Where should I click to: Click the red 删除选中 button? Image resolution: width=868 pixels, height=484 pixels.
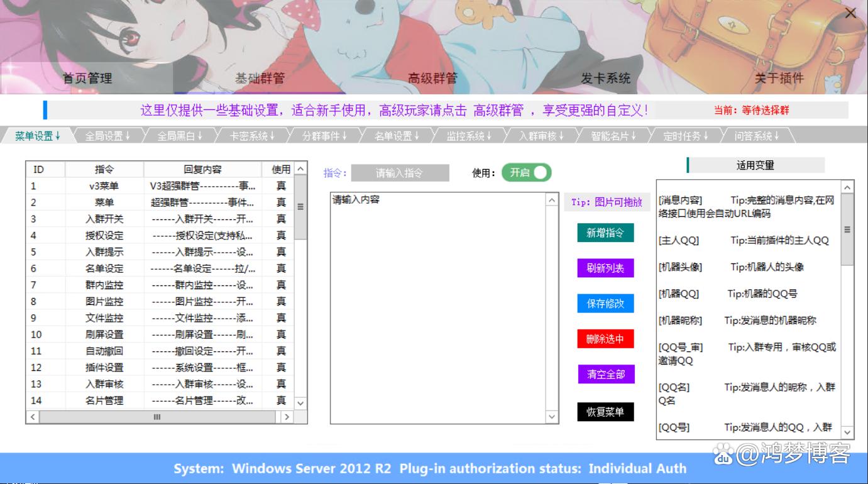pos(605,339)
